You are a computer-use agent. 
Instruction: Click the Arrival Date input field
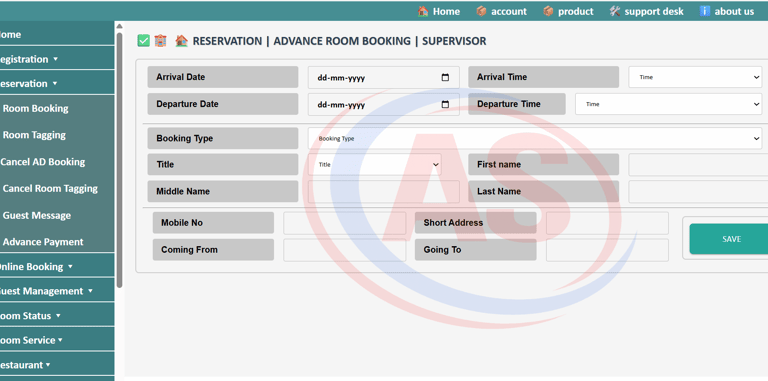tap(384, 77)
